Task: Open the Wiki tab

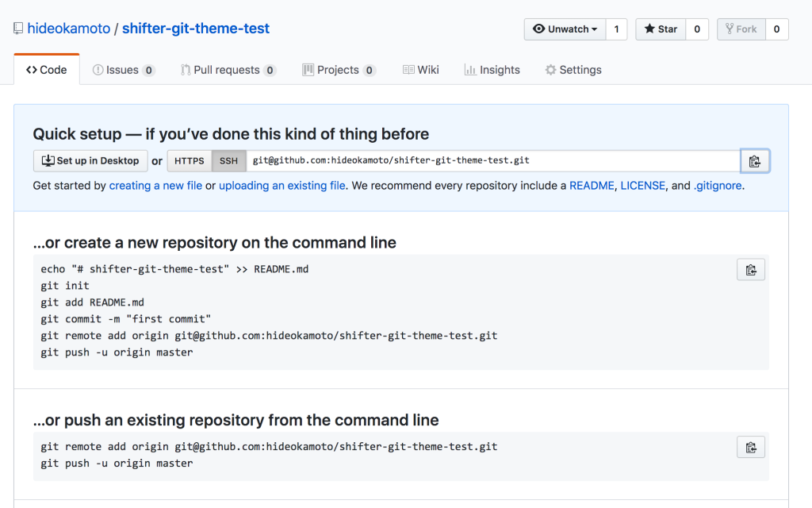Action: (420, 70)
